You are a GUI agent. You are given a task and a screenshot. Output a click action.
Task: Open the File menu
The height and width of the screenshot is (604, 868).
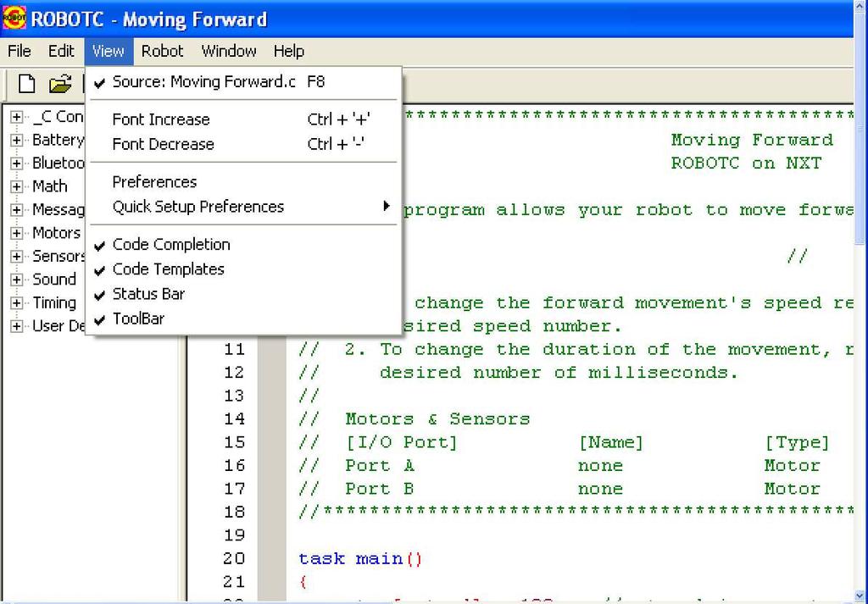coord(19,52)
